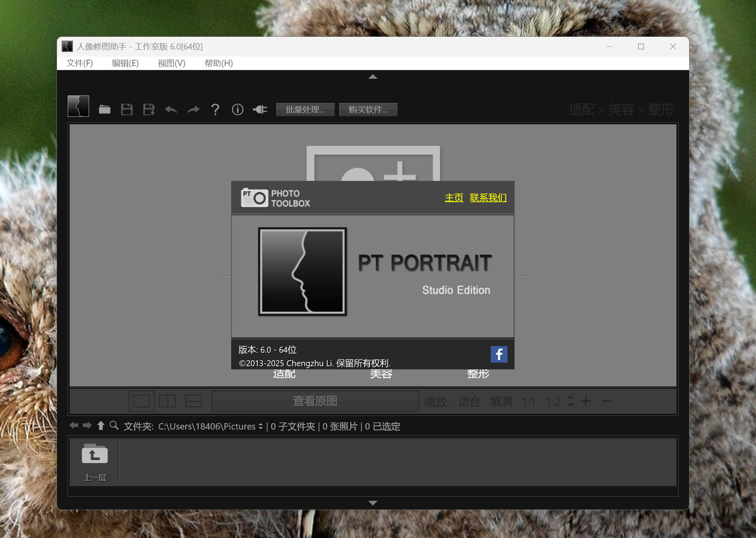Switch to side-by-side split view
This screenshot has height=538, width=756.
coord(167,401)
